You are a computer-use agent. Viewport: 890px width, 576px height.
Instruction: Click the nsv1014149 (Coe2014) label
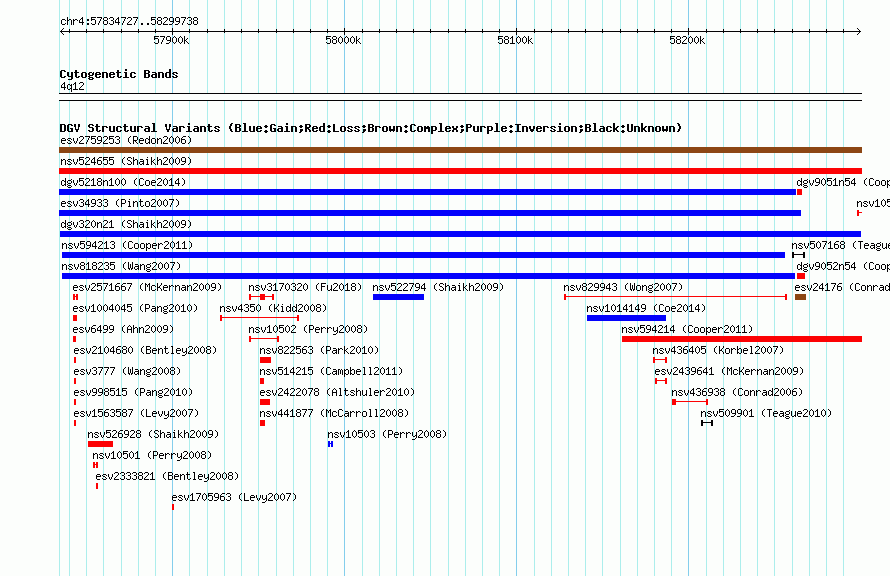pos(646,308)
